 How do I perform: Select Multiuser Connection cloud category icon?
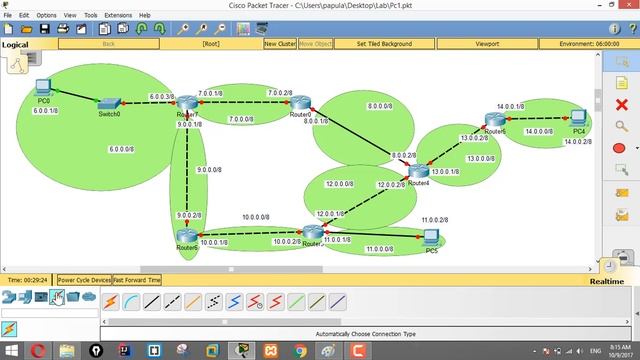(89, 297)
